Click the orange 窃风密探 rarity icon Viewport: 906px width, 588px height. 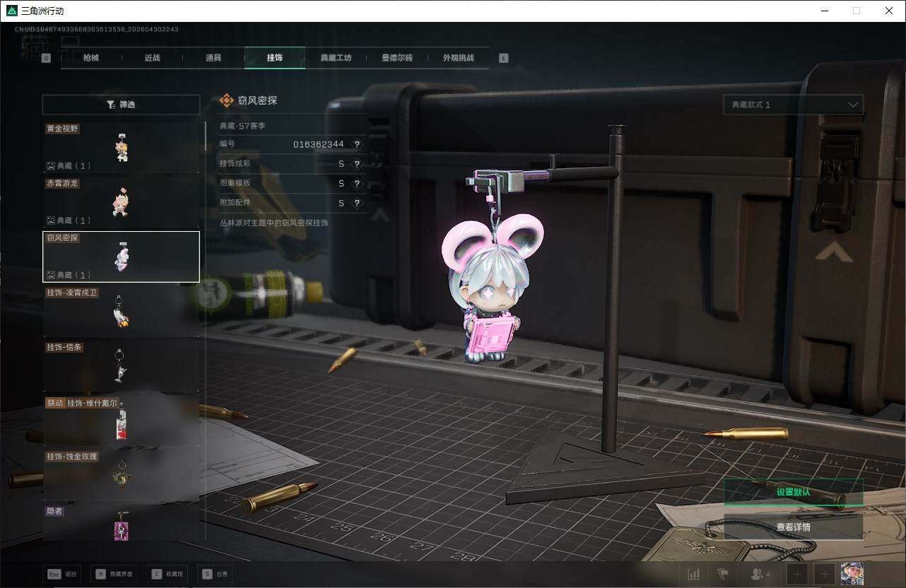(x=226, y=101)
